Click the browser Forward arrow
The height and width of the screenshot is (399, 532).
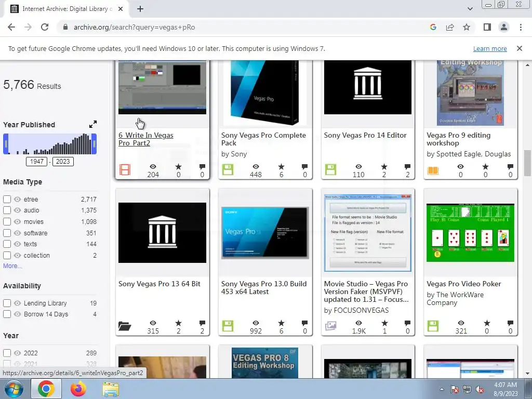(28, 27)
